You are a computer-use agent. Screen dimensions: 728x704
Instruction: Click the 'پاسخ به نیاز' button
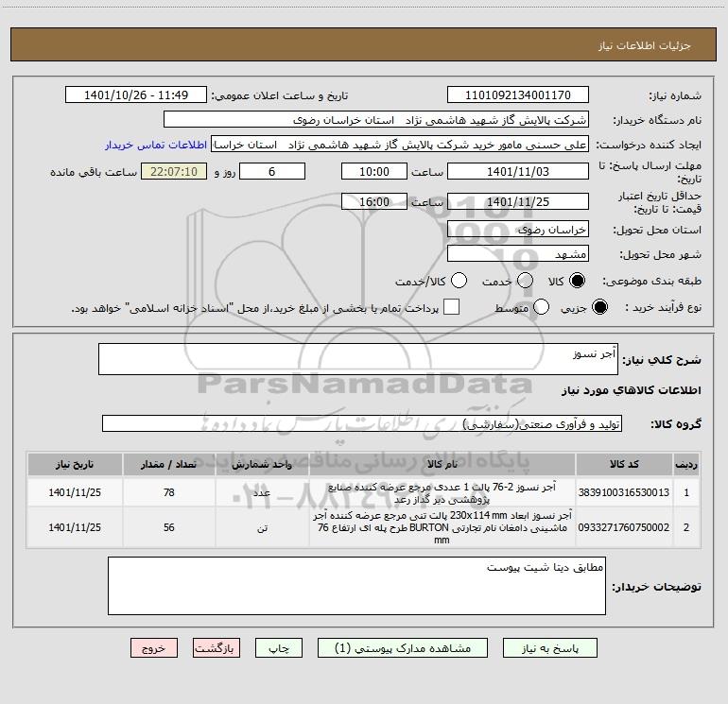coord(550,649)
